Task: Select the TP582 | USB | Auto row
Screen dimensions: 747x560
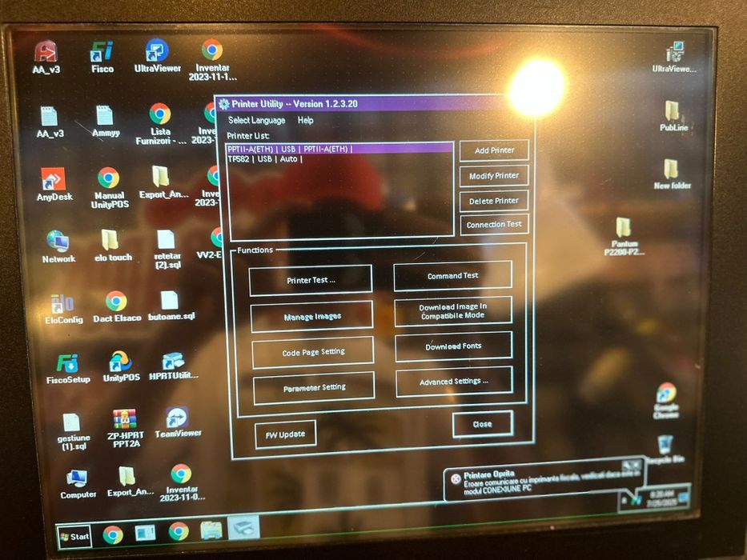Action: point(339,159)
